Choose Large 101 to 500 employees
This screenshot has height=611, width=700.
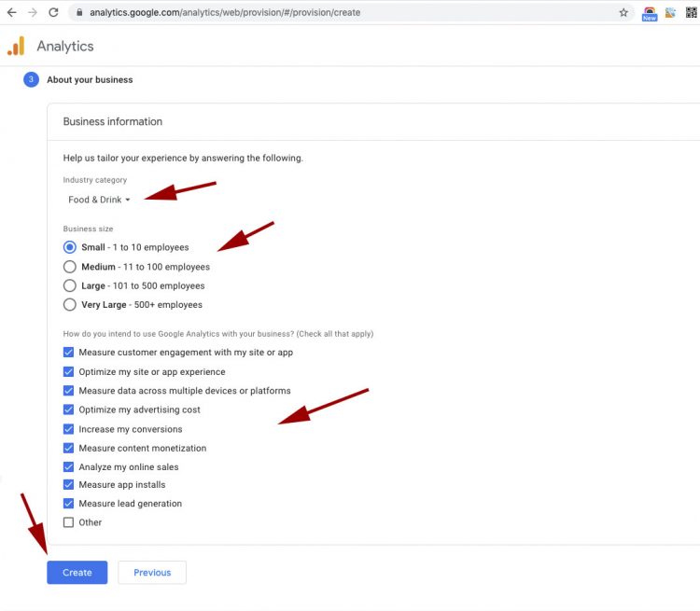pos(70,285)
